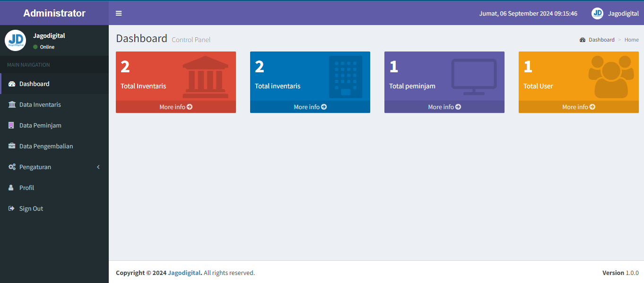Click the green Online status dot
The height and width of the screenshot is (283, 644).
tap(35, 47)
